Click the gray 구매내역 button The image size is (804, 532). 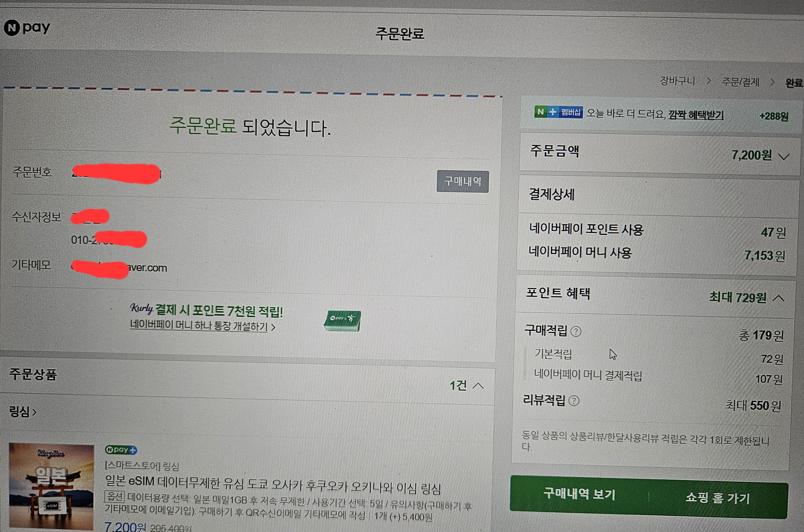pos(463,181)
